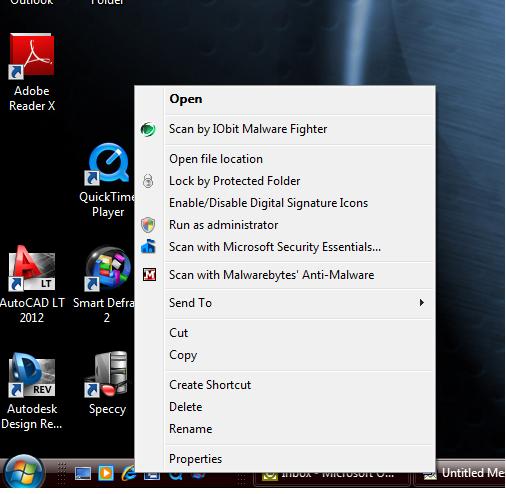Choose Lock by Protected Folder

[x=300, y=181]
